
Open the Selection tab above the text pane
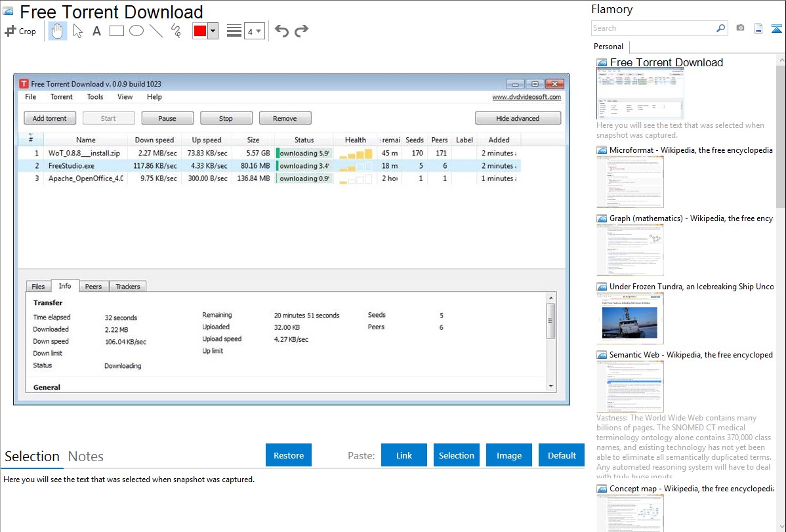click(32, 457)
